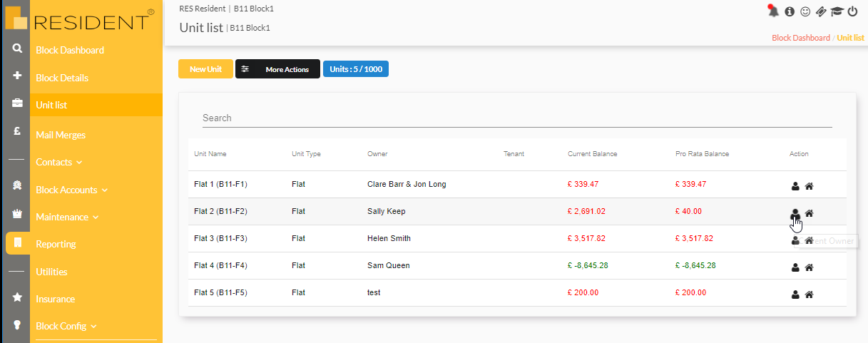The height and width of the screenshot is (343, 868).
Task: Click the Search input field
Action: 517,118
